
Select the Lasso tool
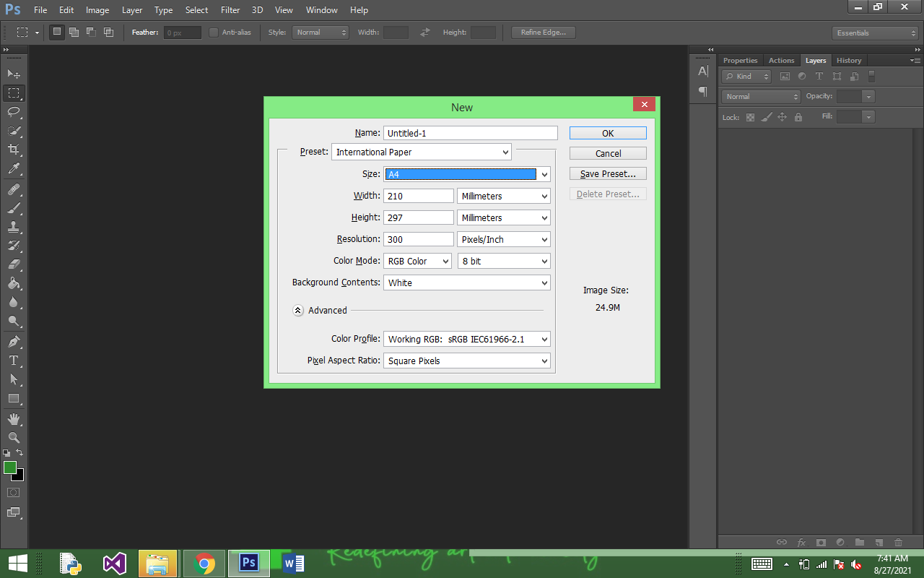(14, 112)
